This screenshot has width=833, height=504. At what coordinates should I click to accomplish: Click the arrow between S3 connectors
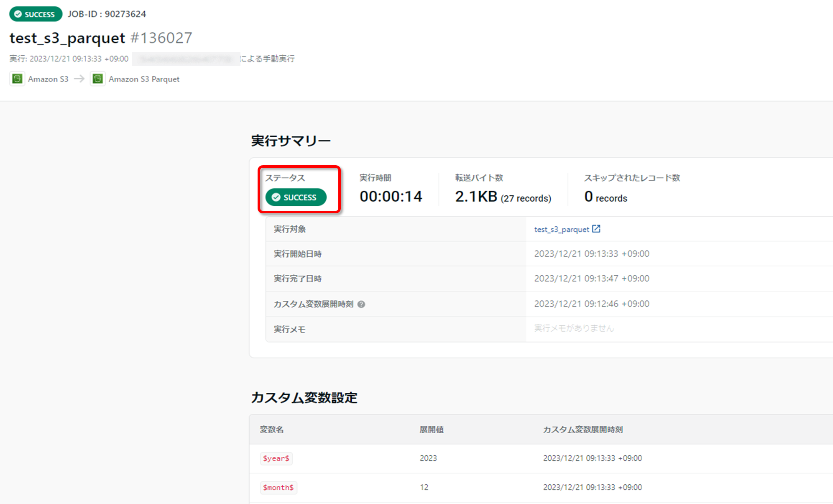79,79
